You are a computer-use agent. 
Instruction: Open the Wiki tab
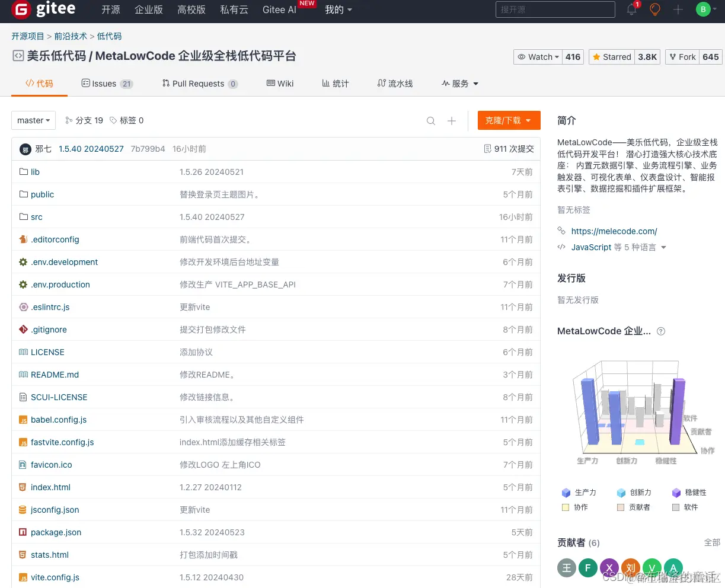(x=280, y=84)
